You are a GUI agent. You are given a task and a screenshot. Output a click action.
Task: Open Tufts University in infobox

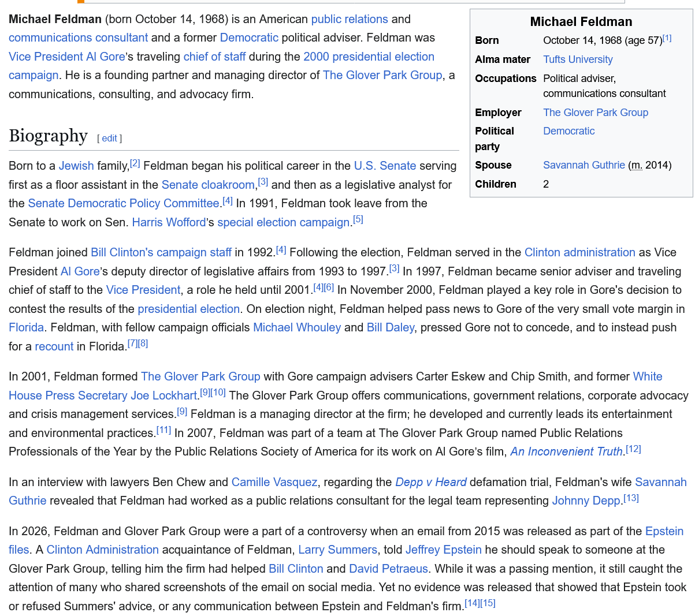(578, 59)
